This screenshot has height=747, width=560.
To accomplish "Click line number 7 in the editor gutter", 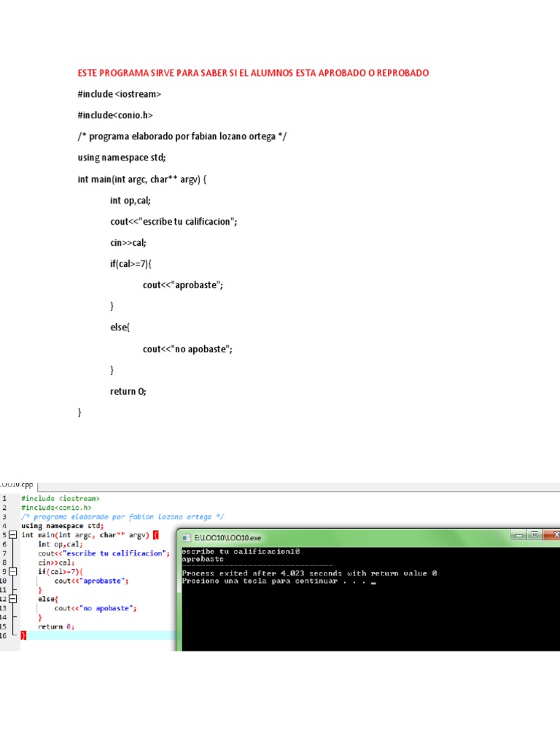I will point(4,553).
